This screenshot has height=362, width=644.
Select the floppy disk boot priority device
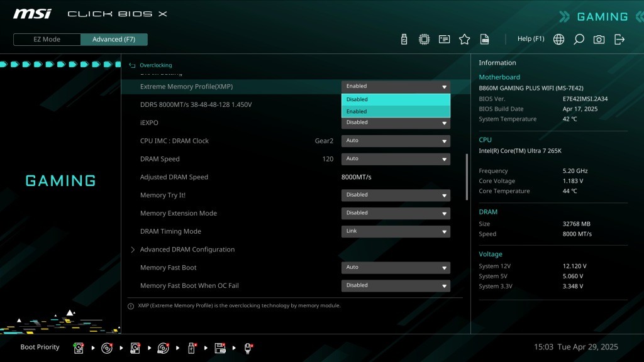220,348
